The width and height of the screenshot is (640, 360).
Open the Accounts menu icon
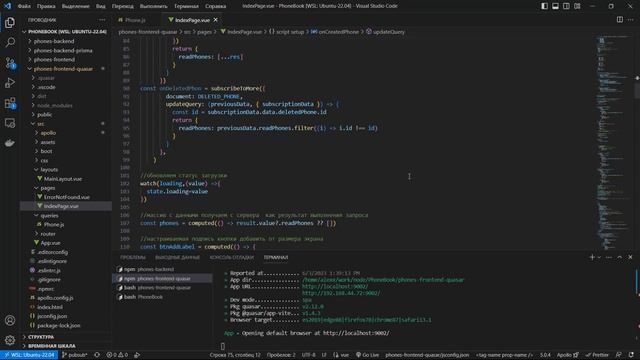pos(10,320)
